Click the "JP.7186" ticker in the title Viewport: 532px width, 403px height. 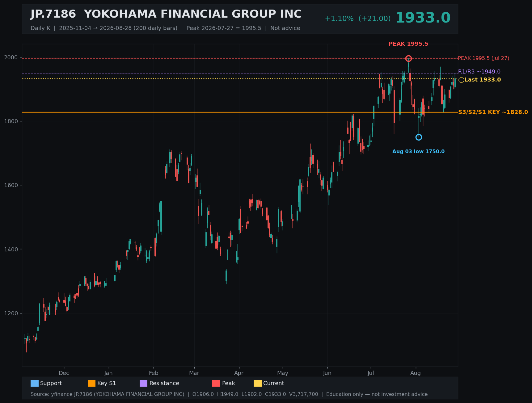tap(53, 14)
